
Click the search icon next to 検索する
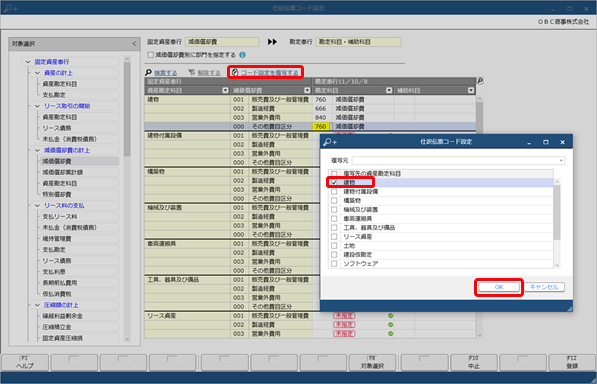pos(148,72)
